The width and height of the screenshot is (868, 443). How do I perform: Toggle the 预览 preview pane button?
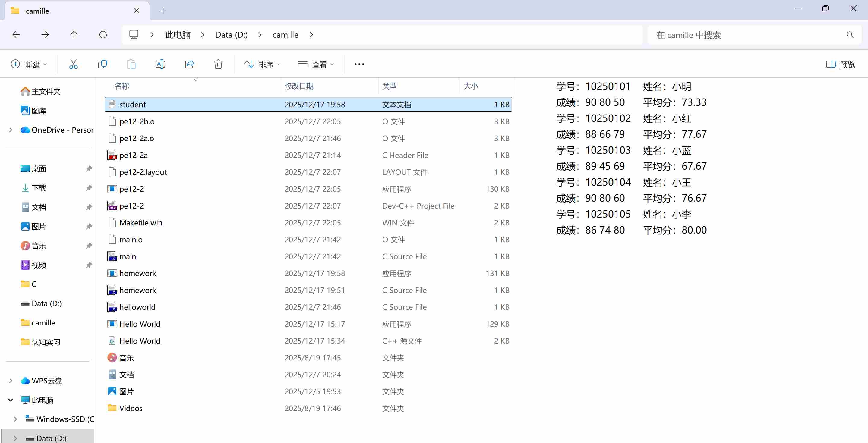[840, 64]
